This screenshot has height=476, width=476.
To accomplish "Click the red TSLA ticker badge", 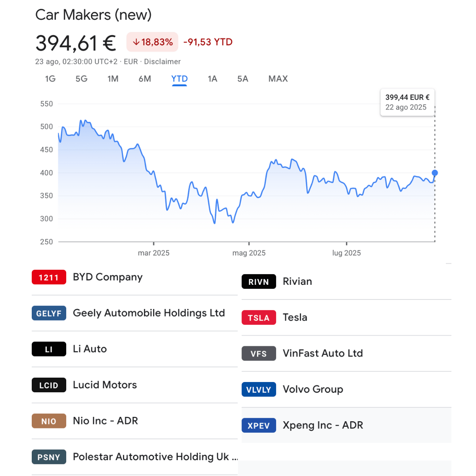I will pyautogui.click(x=259, y=318).
